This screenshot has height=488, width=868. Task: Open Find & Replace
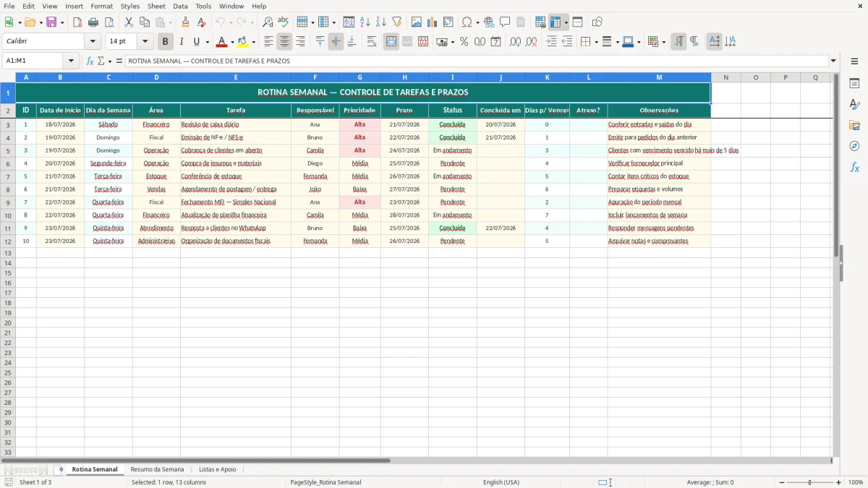(268, 22)
